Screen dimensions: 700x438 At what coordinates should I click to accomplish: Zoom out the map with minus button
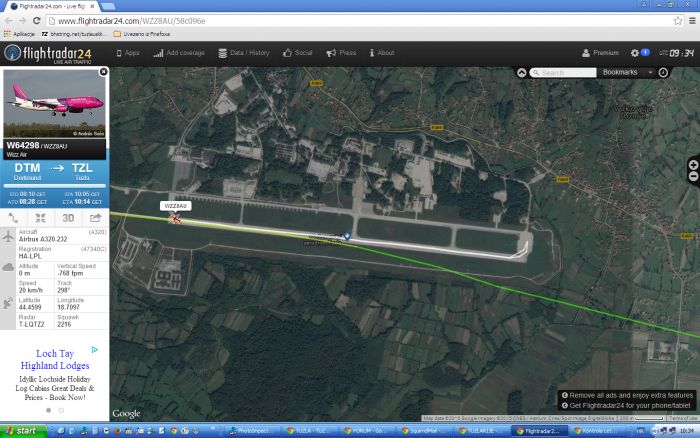coord(693,177)
